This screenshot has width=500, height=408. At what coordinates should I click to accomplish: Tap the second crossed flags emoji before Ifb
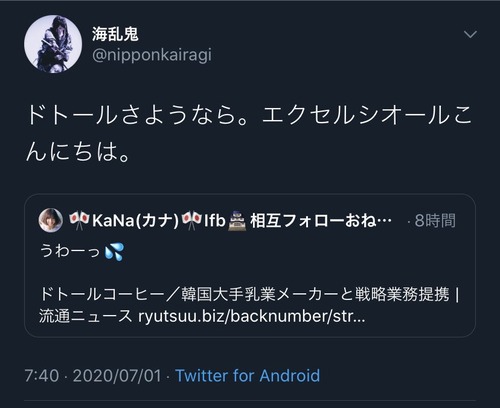coord(192,220)
